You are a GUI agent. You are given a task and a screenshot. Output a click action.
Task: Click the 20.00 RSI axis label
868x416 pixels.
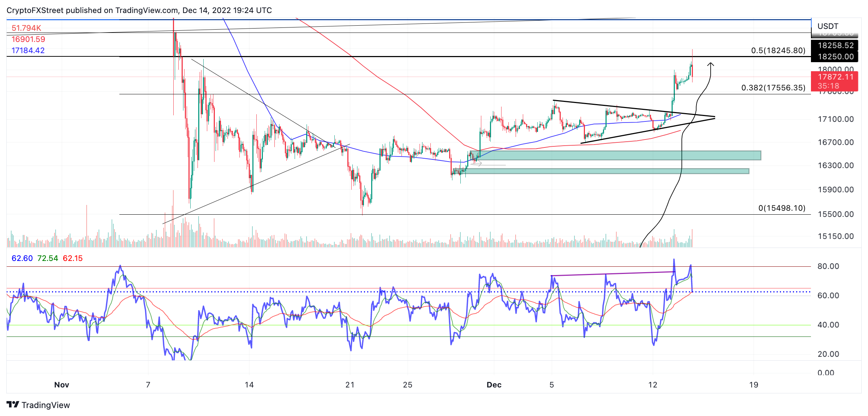[x=828, y=354]
